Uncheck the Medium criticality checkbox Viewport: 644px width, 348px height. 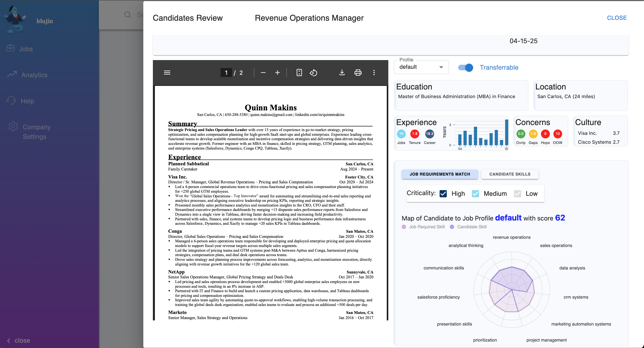pyautogui.click(x=475, y=194)
